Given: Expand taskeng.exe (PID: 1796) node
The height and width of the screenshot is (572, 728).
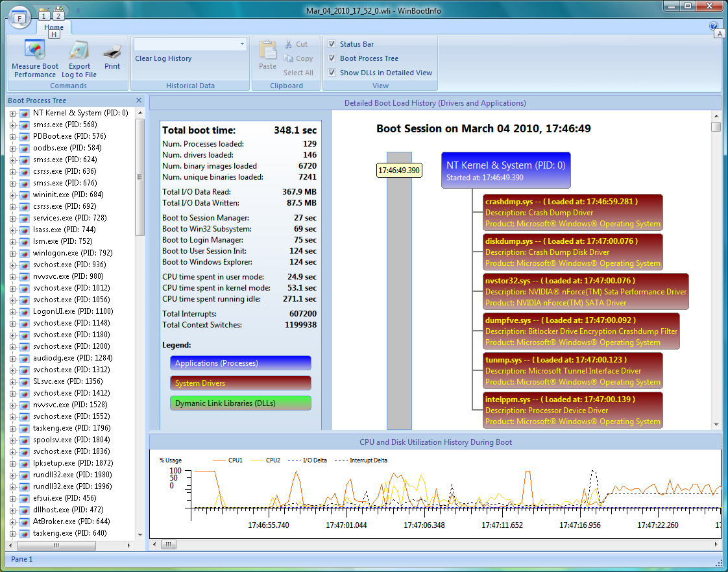Looking at the screenshot, I should pyautogui.click(x=12, y=428).
